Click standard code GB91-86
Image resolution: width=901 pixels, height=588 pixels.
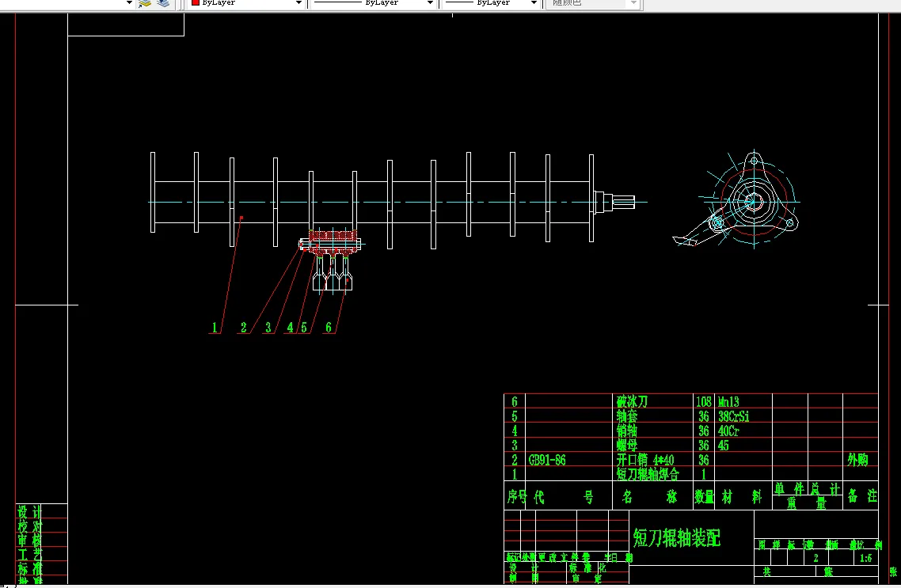pos(547,460)
